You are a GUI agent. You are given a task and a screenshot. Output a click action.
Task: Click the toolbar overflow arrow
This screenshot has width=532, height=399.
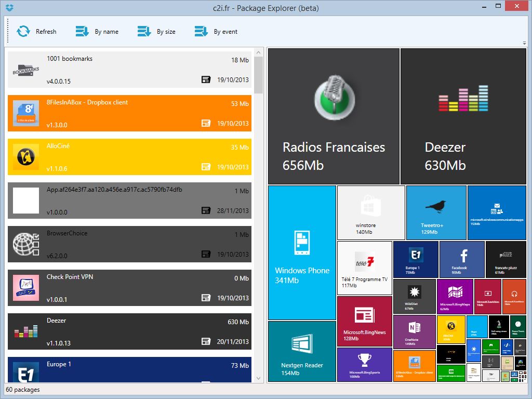click(x=524, y=43)
